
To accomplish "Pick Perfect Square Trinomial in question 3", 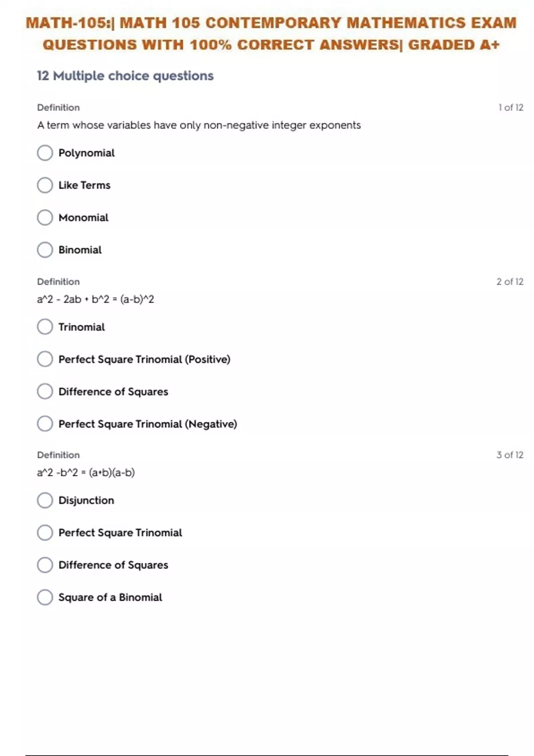I will (x=45, y=533).
